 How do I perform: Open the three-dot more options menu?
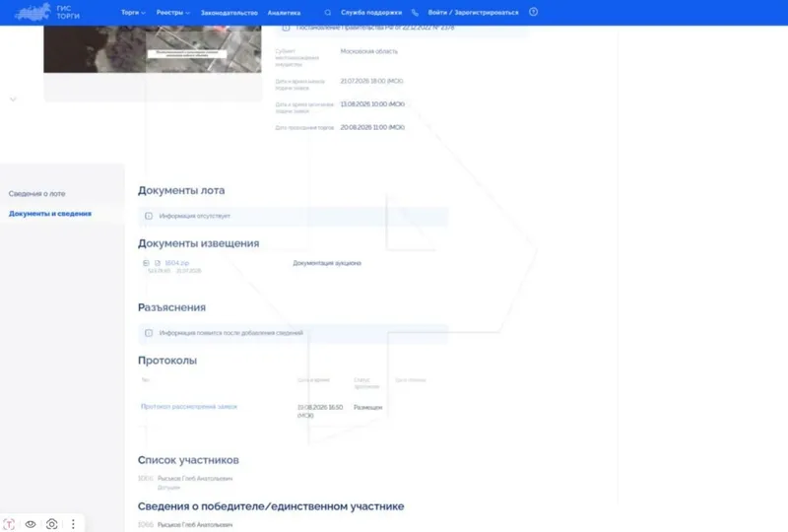[73, 524]
